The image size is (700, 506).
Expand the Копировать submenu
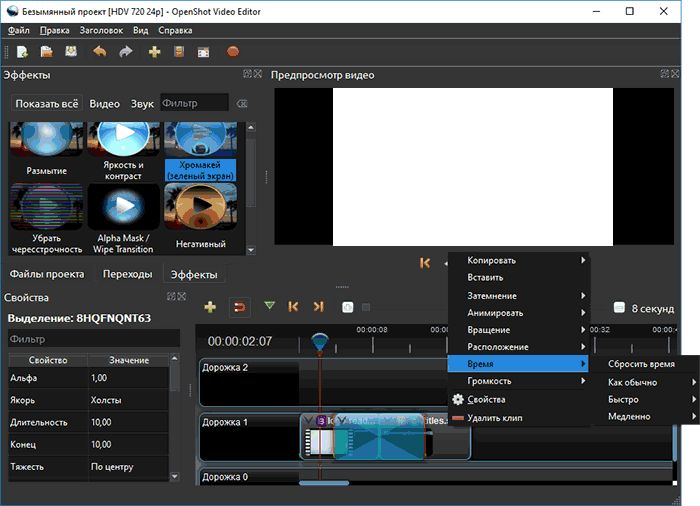coord(518,260)
